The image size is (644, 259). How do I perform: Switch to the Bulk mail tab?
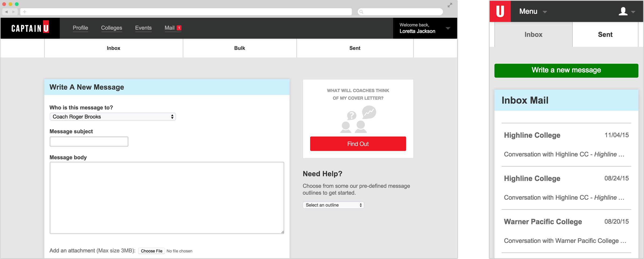click(x=239, y=48)
